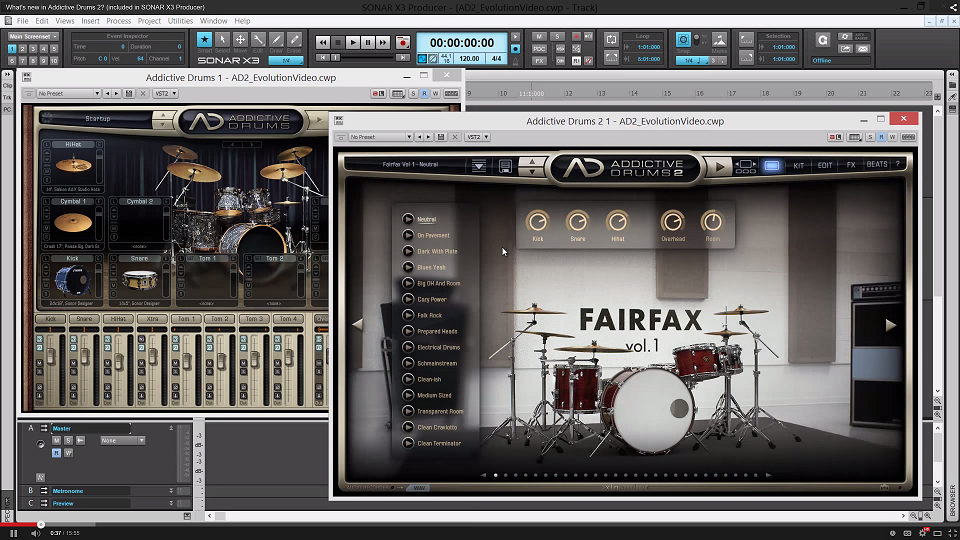Open the Help menu
Viewport: 960px width, 540px height.
tap(242, 21)
